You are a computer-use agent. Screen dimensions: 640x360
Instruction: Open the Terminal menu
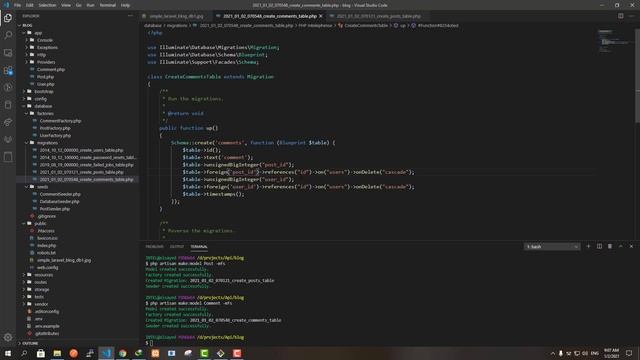[x=108, y=5]
